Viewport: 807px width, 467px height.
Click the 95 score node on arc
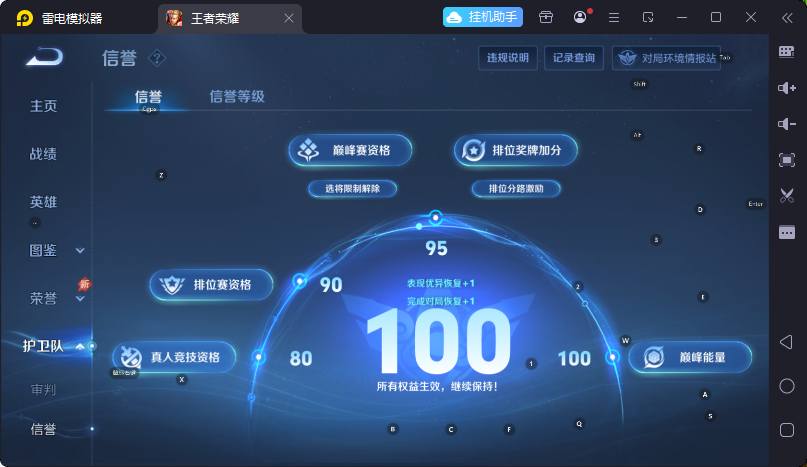click(x=436, y=217)
